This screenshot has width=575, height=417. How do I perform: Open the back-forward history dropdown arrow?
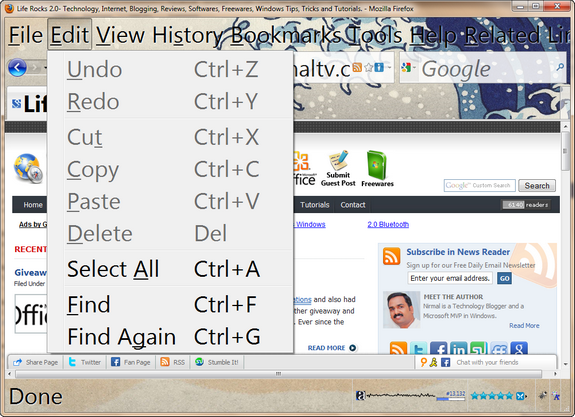pos(45,67)
